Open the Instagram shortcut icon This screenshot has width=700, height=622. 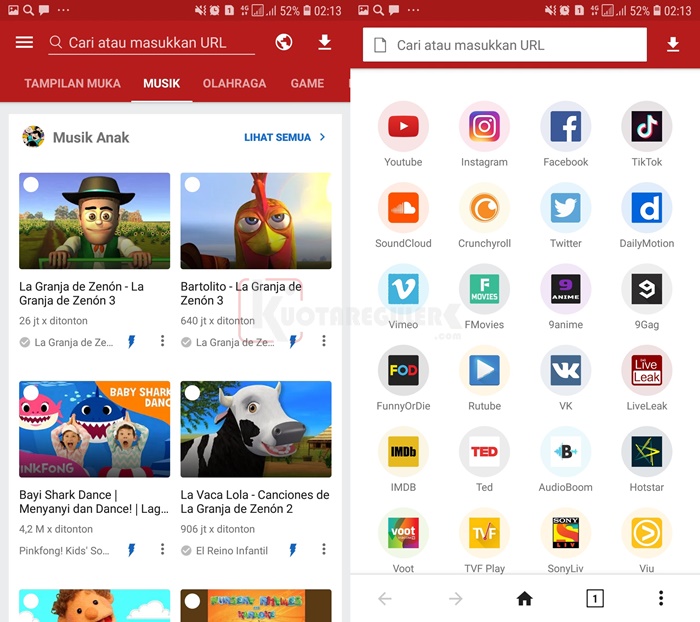(x=484, y=127)
